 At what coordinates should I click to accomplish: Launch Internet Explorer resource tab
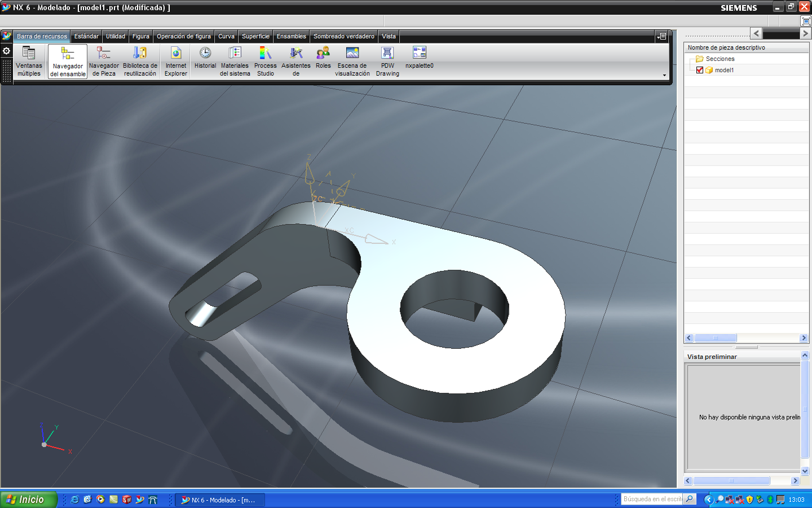pos(176,61)
